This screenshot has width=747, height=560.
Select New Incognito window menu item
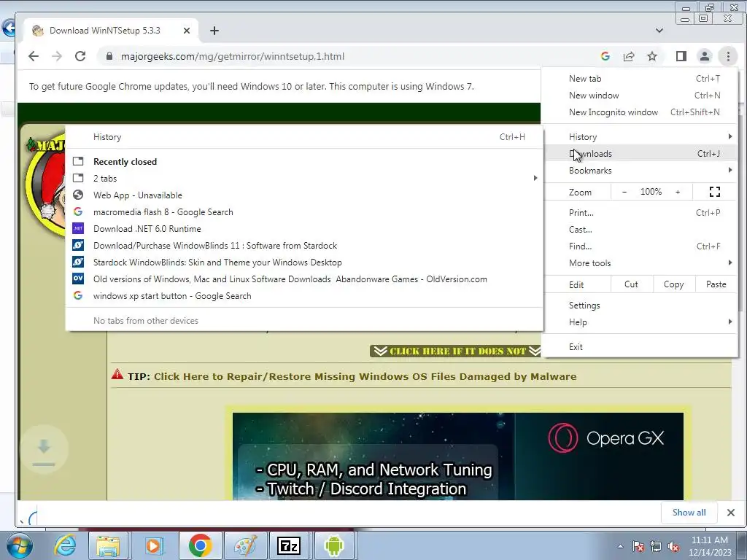(x=640, y=112)
